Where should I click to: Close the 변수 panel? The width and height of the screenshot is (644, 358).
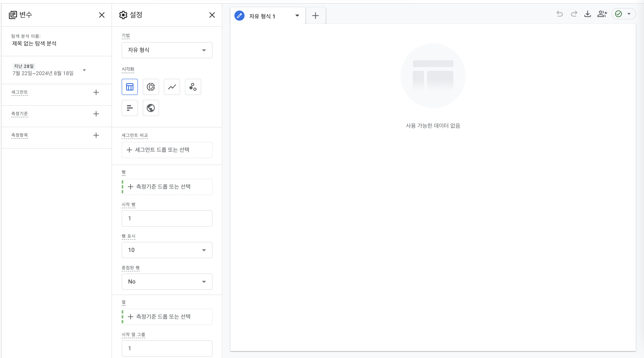coord(102,15)
